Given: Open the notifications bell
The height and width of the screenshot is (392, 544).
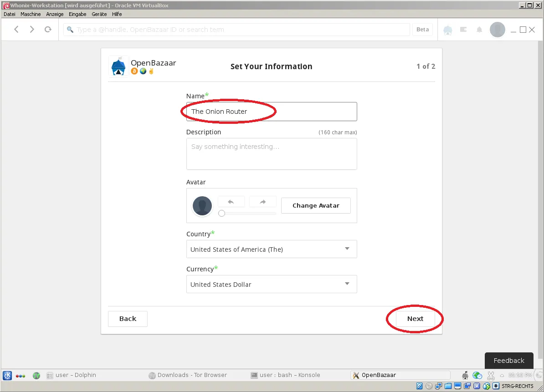Looking at the screenshot, I should tap(479, 30).
